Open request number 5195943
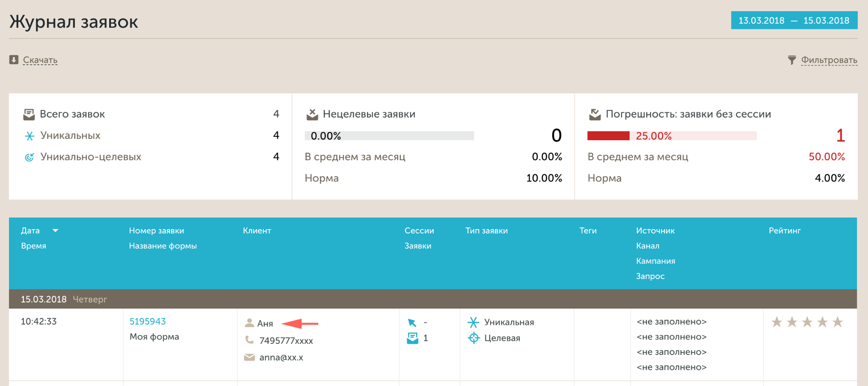Viewport: 868px width, 386px height. click(148, 321)
